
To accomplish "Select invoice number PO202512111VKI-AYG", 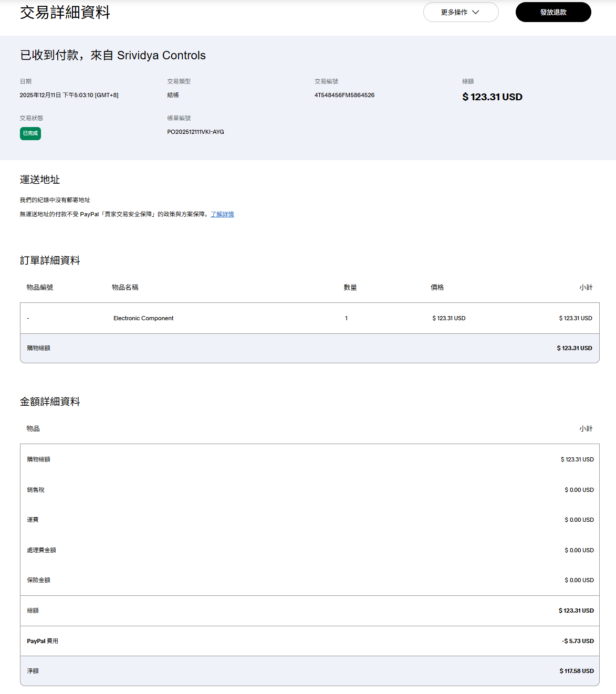I will 195,132.
